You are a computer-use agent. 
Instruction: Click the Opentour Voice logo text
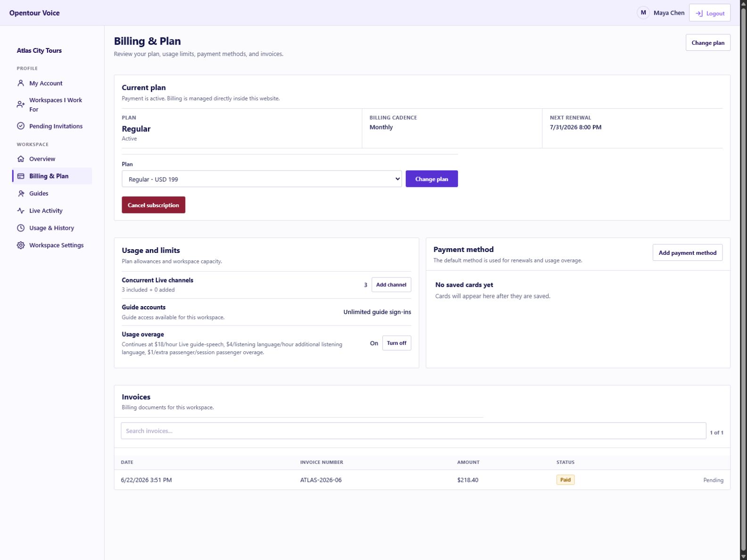34,13
